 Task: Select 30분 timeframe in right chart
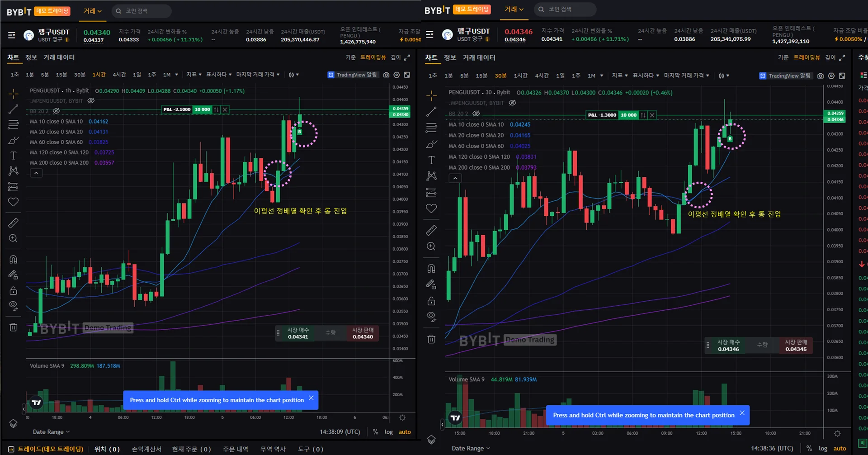500,75
